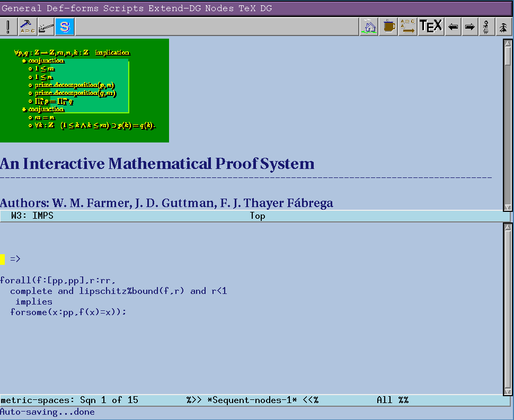Open the DG menu

pos(265,8)
